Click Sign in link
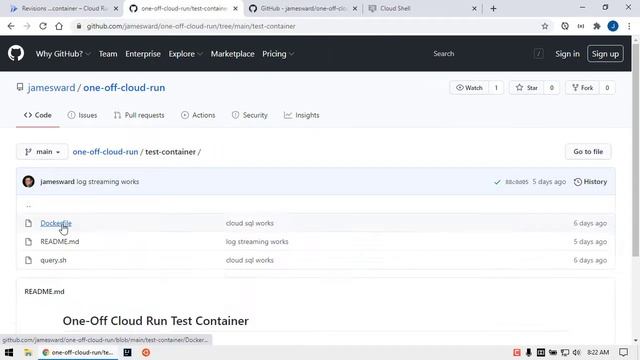Image resolution: width=640 pixels, height=360 pixels. (x=567, y=54)
